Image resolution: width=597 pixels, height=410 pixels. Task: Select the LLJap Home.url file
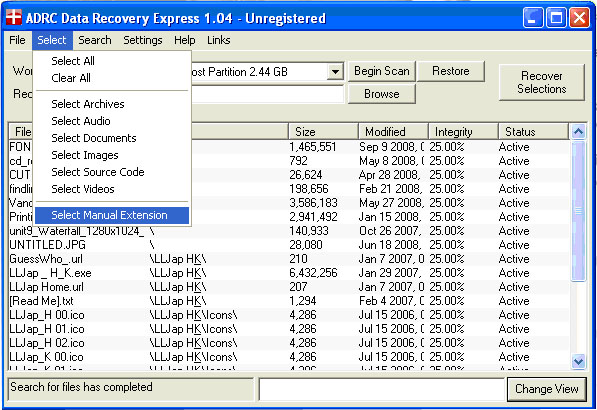[x=289, y=287]
